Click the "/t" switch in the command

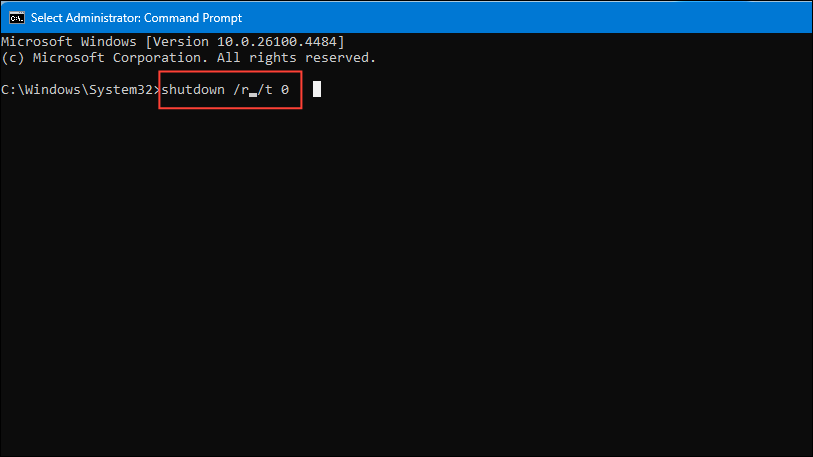click(x=268, y=90)
